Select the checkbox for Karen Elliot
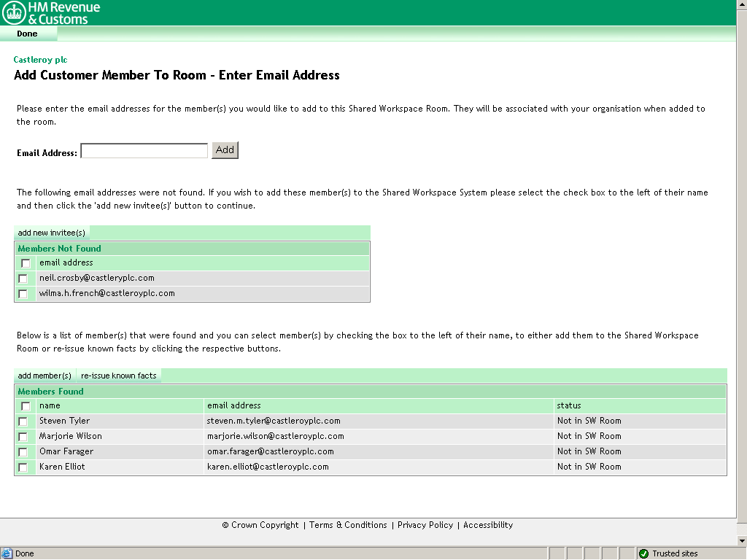 tap(23, 467)
